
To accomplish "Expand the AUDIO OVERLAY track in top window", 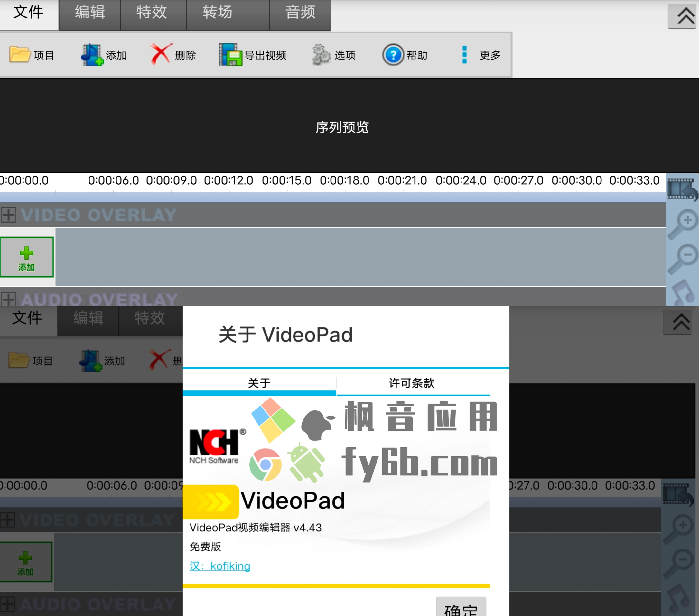I will point(8,299).
